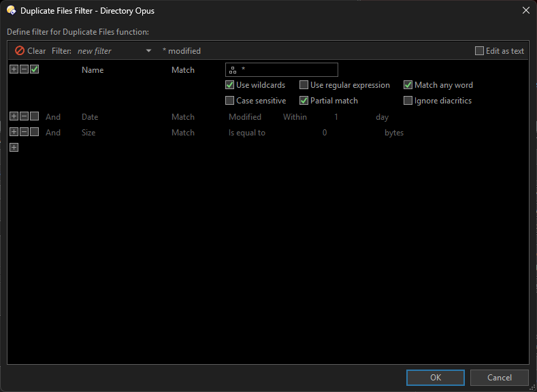
Task: Check the Case sensitive option
Action: [x=230, y=101]
